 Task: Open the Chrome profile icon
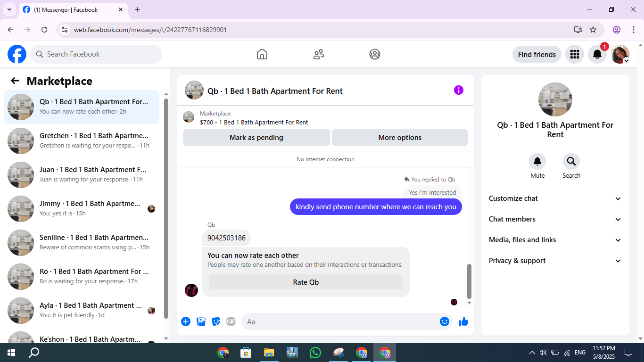[x=617, y=30]
